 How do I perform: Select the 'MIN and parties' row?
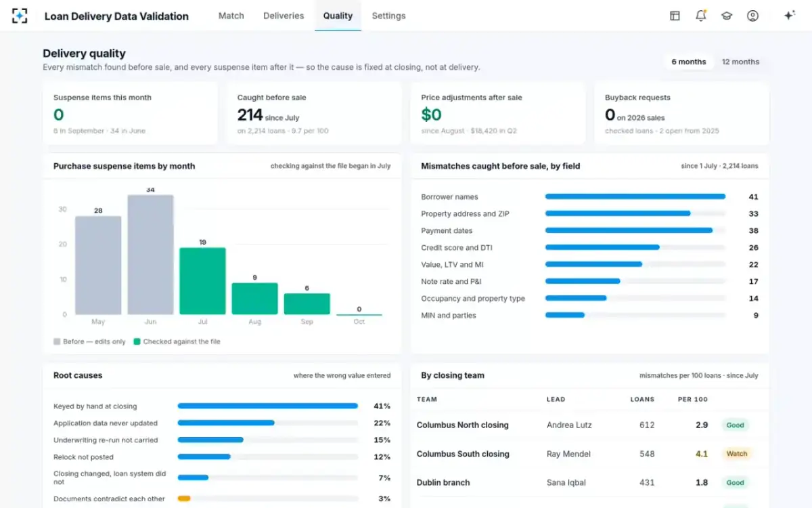[x=589, y=316]
